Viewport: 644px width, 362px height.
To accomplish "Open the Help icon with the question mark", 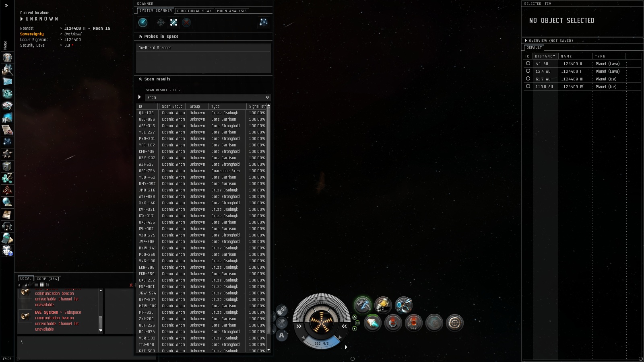I will (x=7, y=251).
